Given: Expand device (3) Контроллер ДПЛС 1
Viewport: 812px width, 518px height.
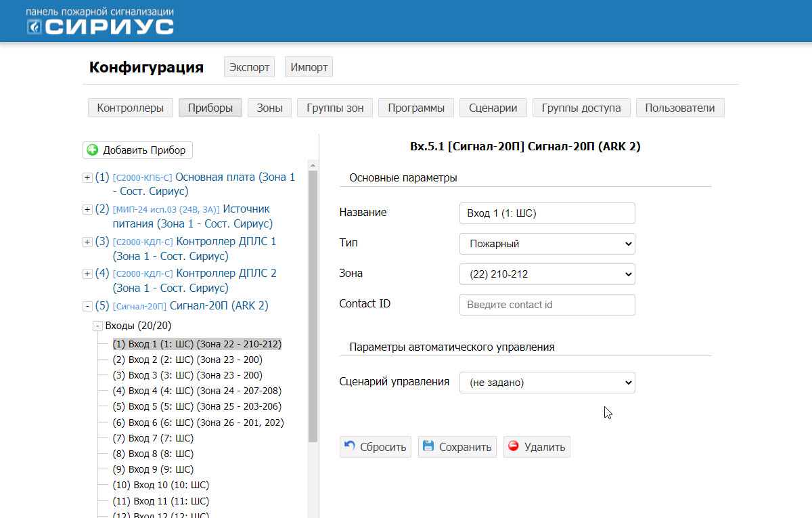Looking at the screenshot, I should point(87,242).
